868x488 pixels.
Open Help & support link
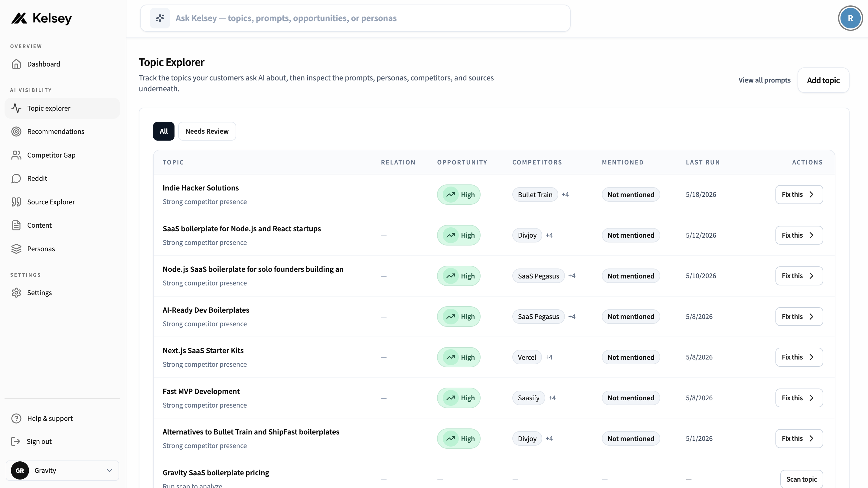click(x=62, y=418)
